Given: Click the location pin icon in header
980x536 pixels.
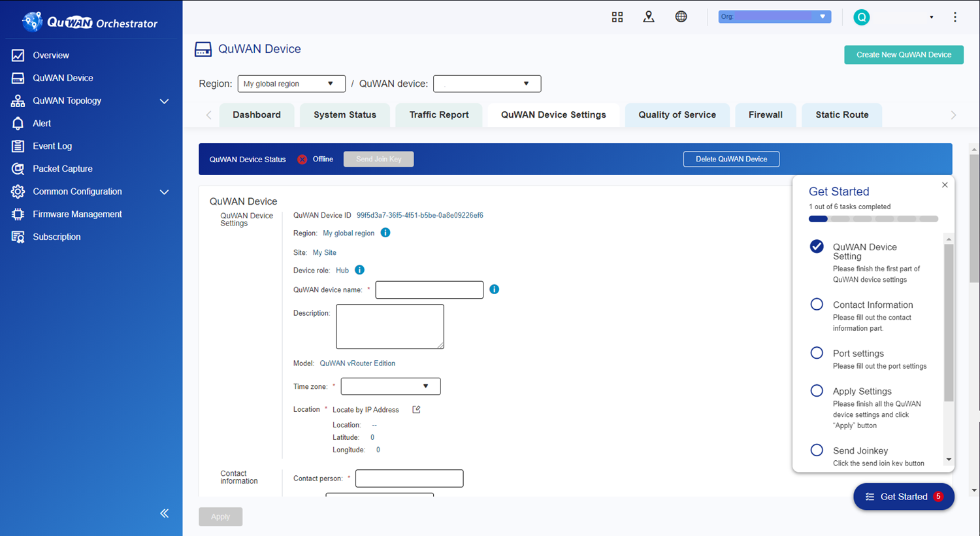Looking at the screenshot, I should [648, 17].
